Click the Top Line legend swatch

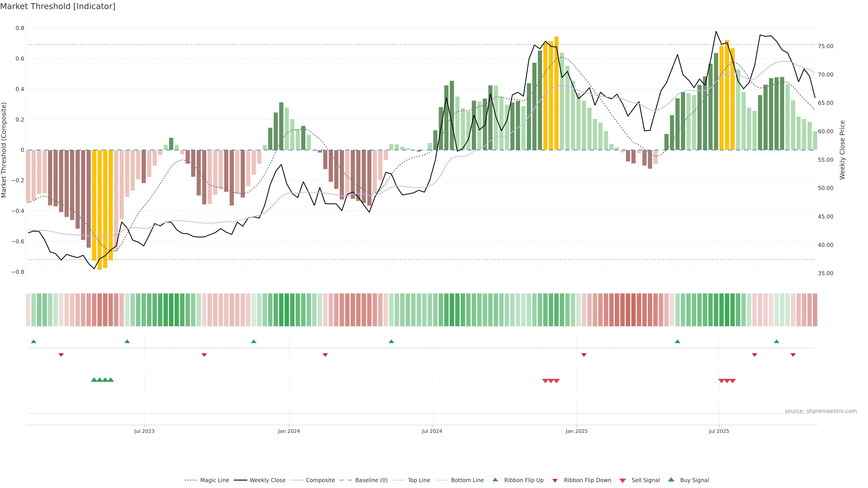(x=398, y=480)
